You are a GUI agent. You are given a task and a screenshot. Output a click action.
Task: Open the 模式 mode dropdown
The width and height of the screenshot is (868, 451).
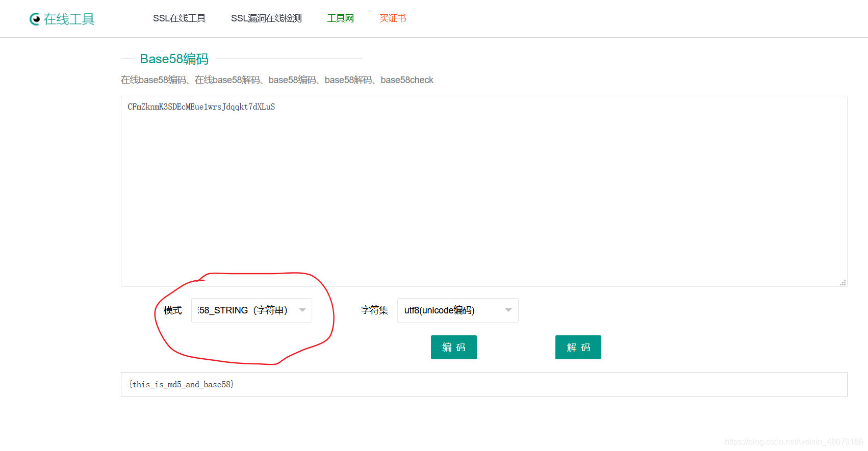(x=251, y=310)
